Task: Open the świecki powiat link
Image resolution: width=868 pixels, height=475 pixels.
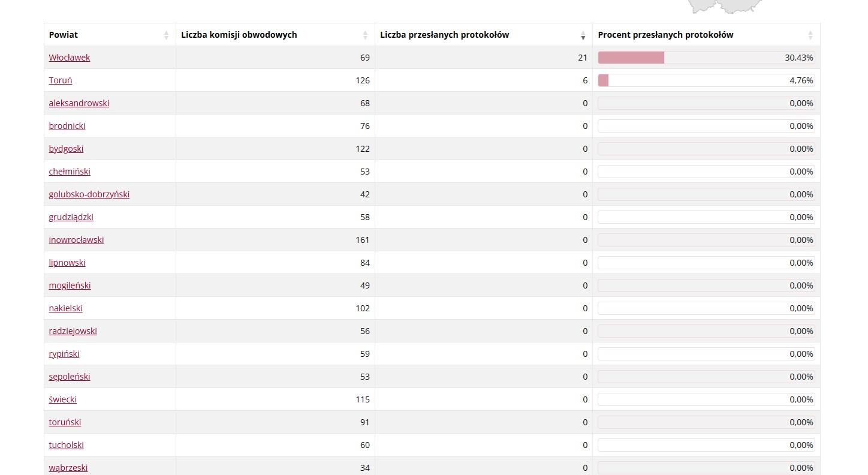Action: click(63, 399)
